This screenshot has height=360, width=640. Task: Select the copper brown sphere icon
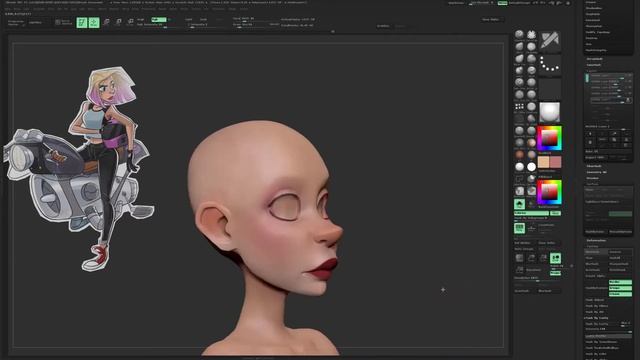tap(519, 155)
